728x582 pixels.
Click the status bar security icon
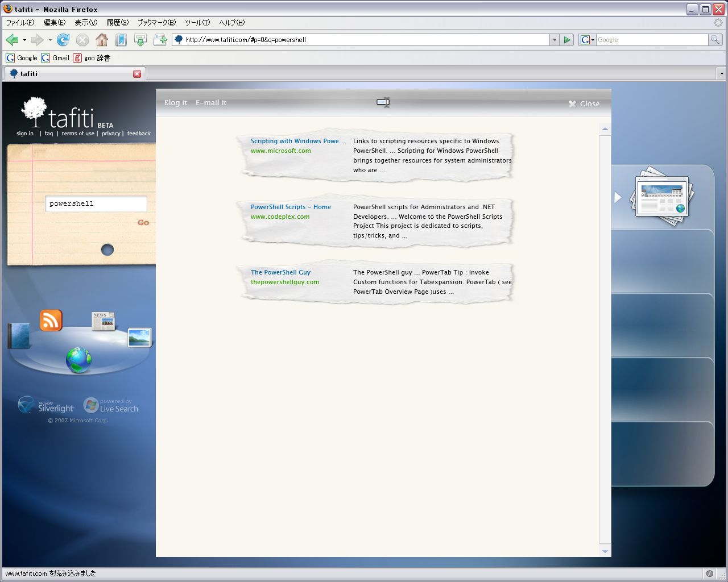[x=710, y=573]
